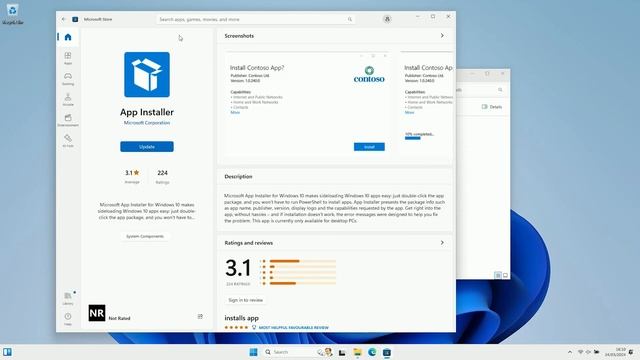Open Task View from the taskbar

coord(342,352)
